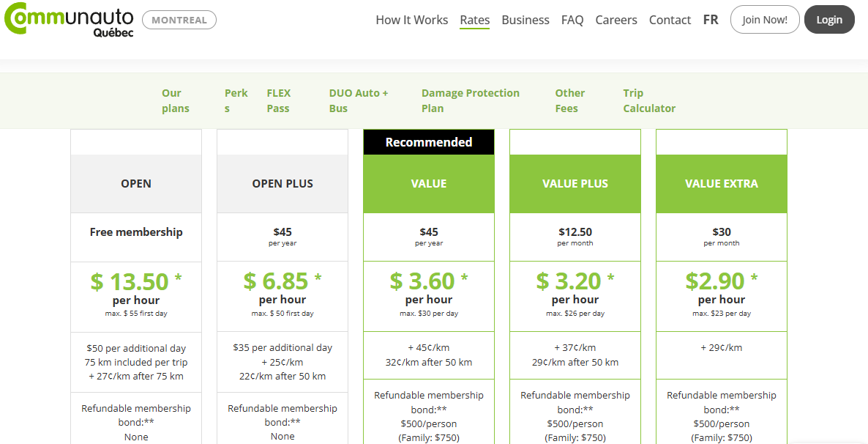This screenshot has height=444, width=868.
Task: Open the Contact page
Action: point(670,20)
